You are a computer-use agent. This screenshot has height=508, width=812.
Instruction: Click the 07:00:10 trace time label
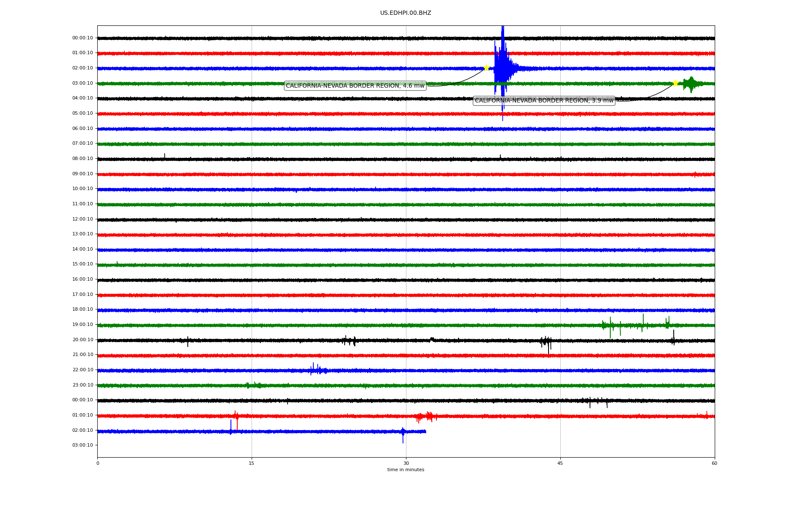pyautogui.click(x=82, y=144)
